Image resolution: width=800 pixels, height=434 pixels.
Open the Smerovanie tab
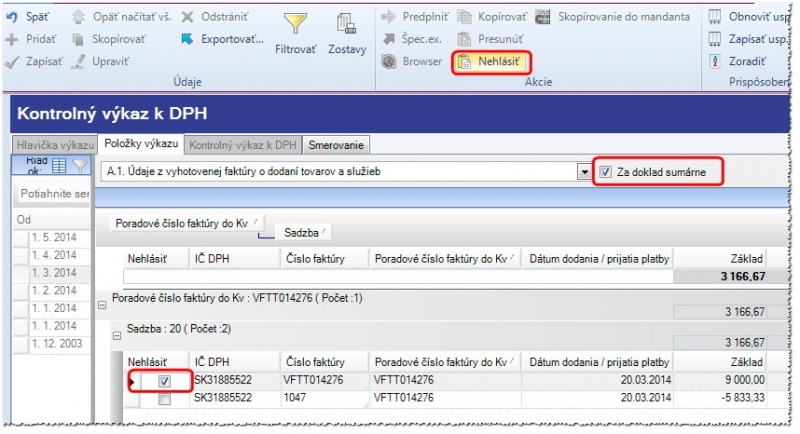click(337, 145)
